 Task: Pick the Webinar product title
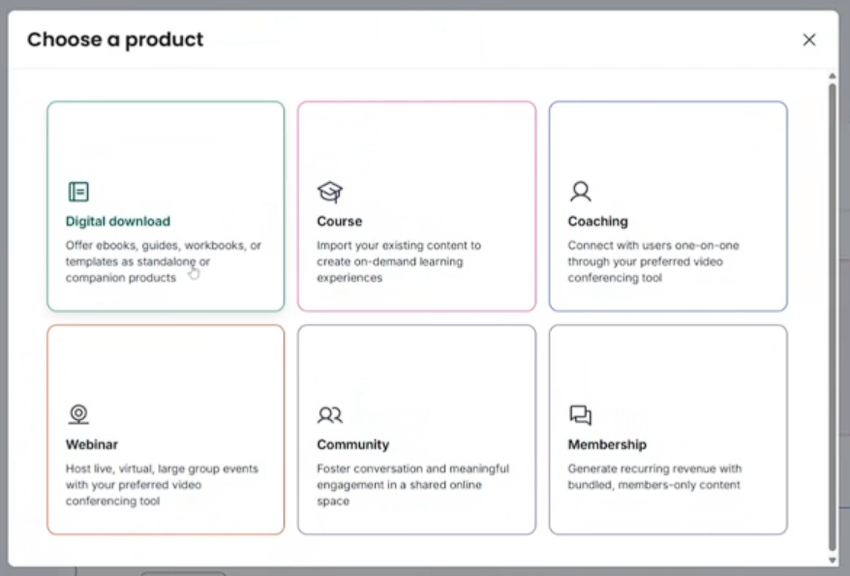pos(92,444)
